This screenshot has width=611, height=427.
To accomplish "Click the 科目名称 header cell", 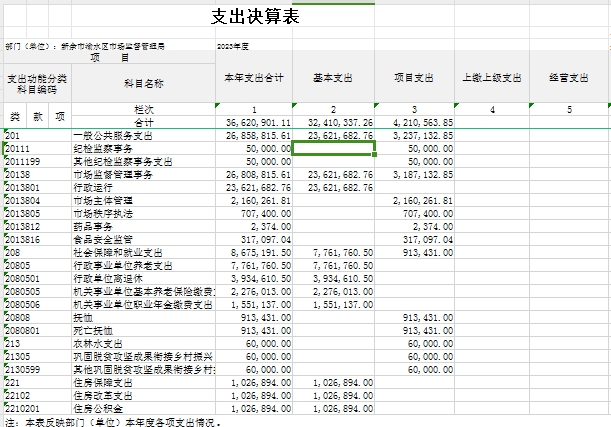I will click(143, 84).
